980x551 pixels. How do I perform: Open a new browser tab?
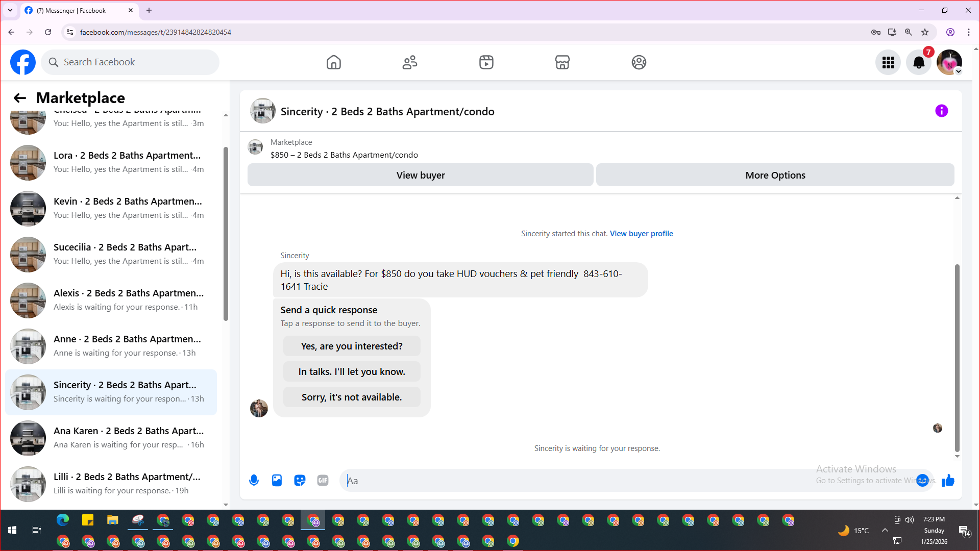pyautogui.click(x=149, y=10)
